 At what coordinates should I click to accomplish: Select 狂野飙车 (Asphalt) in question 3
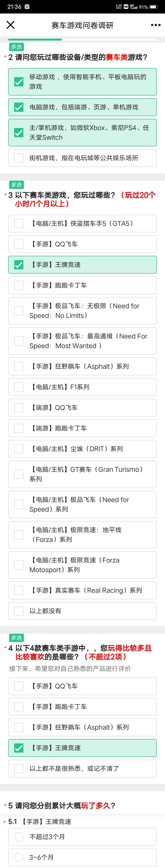[82, 367]
